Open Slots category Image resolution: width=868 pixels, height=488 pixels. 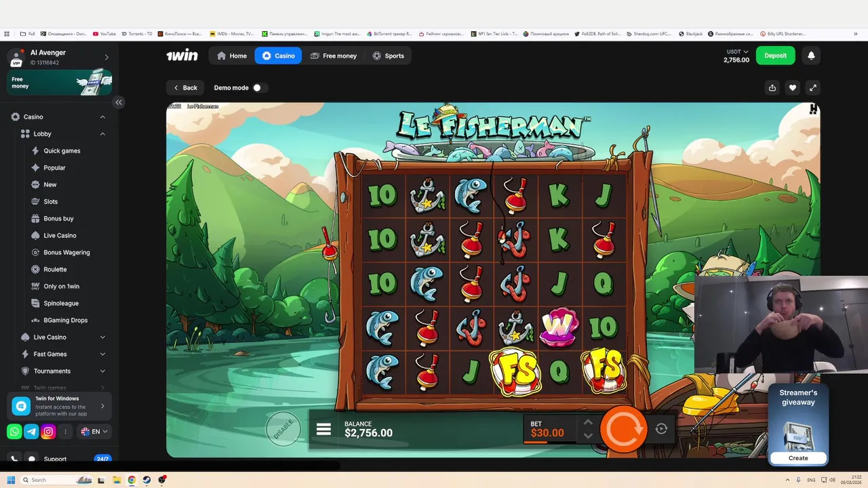tap(51, 201)
